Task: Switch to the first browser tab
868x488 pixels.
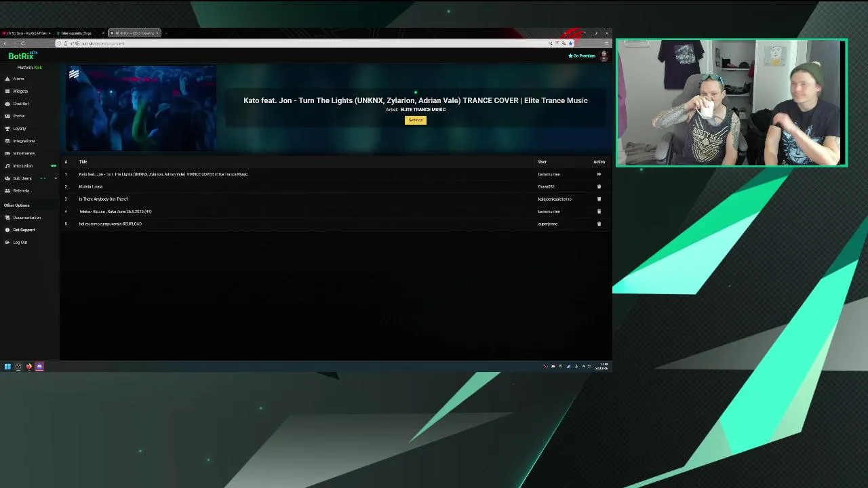Action: (26, 33)
